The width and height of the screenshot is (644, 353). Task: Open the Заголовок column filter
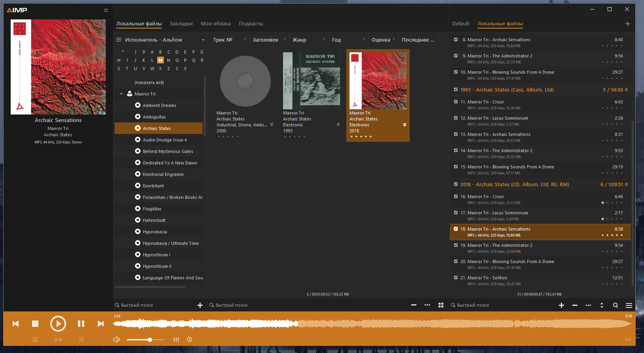(285, 40)
